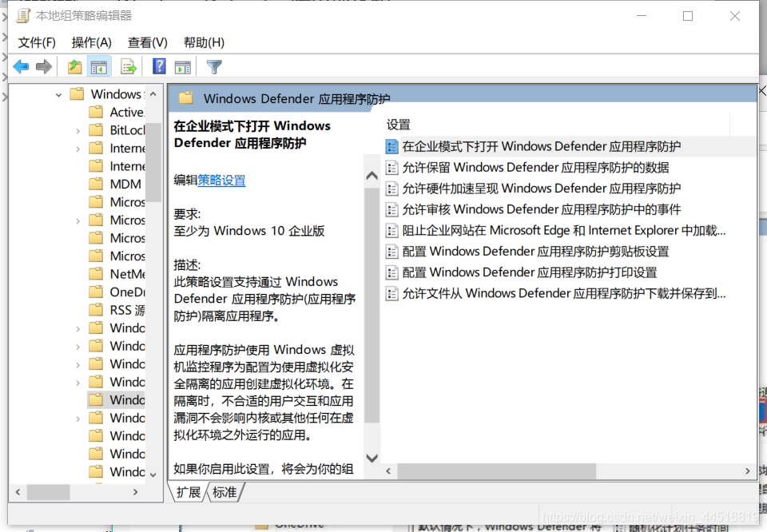Screen dimensions: 767x532
Task: Open the 帮助(H) menu
Action: 204,42
